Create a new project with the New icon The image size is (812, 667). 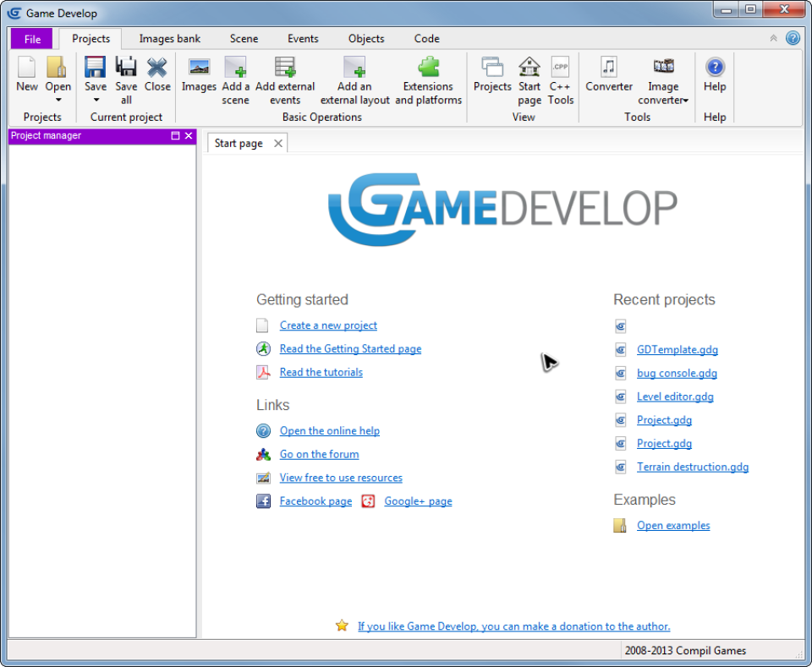click(26, 76)
